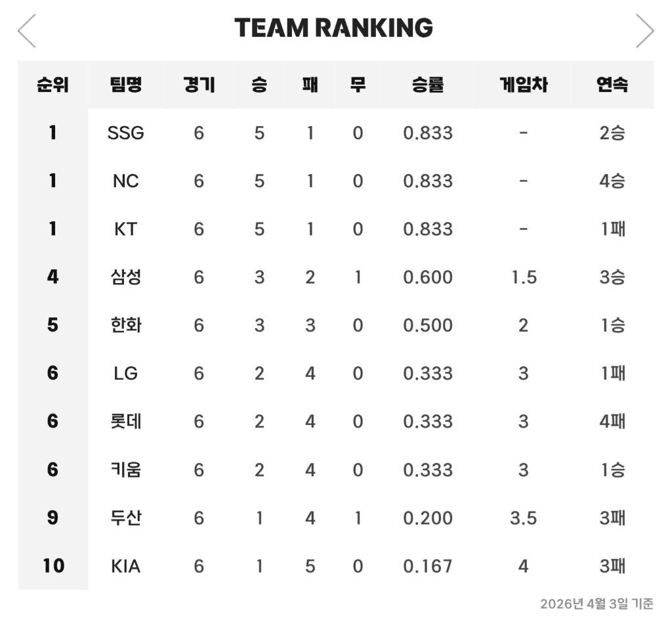Viewport: 672px width, 633px height.
Task: Select the 키움 team name
Action: click(x=125, y=469)
